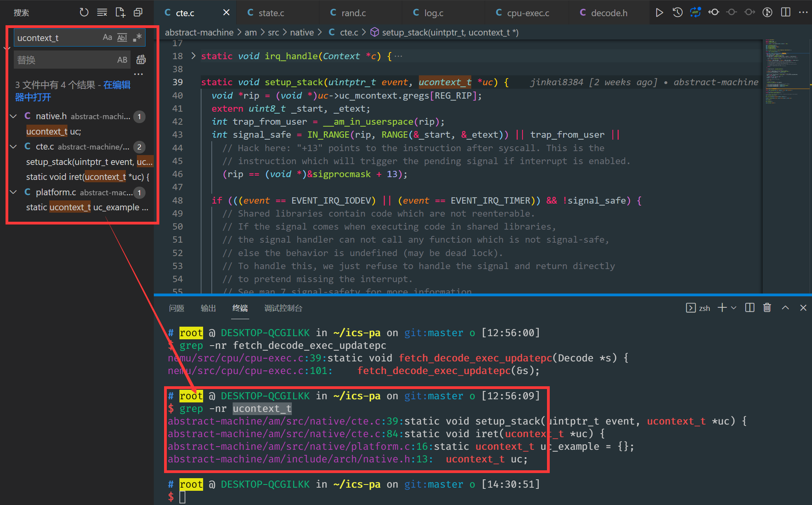812x505 pixels.
Task: Click the refresh search results icon
Action: click(x=84, y=12)
